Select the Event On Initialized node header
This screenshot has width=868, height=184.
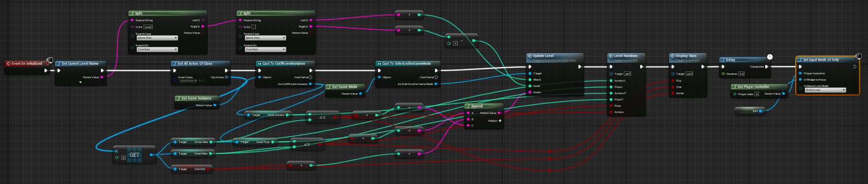28,63
